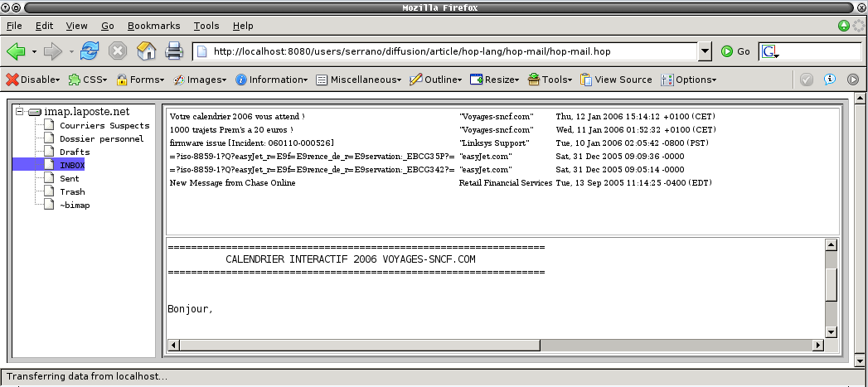This screenshot has height=387, width=868.
Task: Open the CSS dropdown in developer toolbar
Action: pyautogui.click(x=88, y=80)
